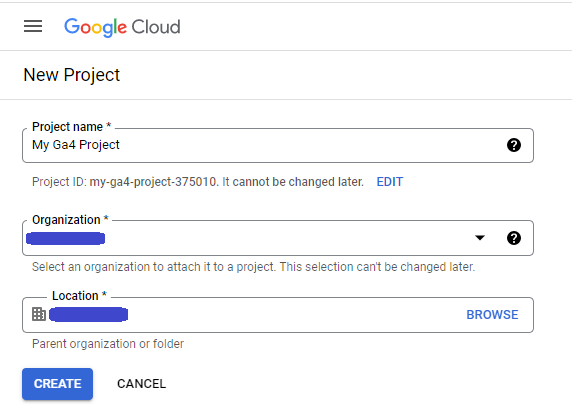Cancel new project creation
This screenshot has height=412, width=572.
tap(142, 384)
